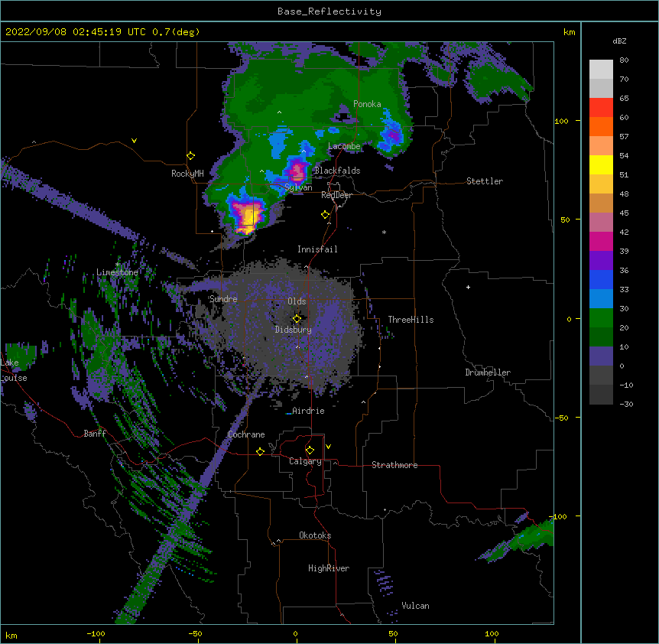Click the white plus marker west of Drumheller region
Viewport: 659px width, 644px height.
(x=468, y=287)
